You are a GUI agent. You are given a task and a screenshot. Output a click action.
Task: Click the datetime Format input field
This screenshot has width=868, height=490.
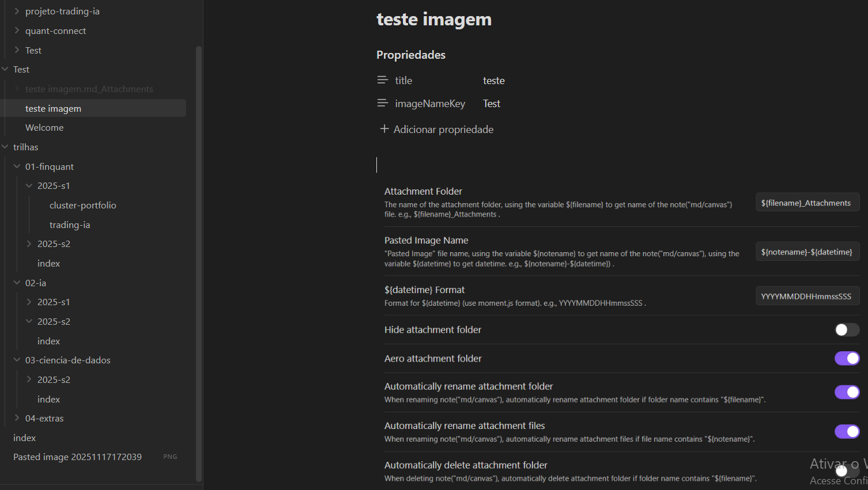click(807, 296)
